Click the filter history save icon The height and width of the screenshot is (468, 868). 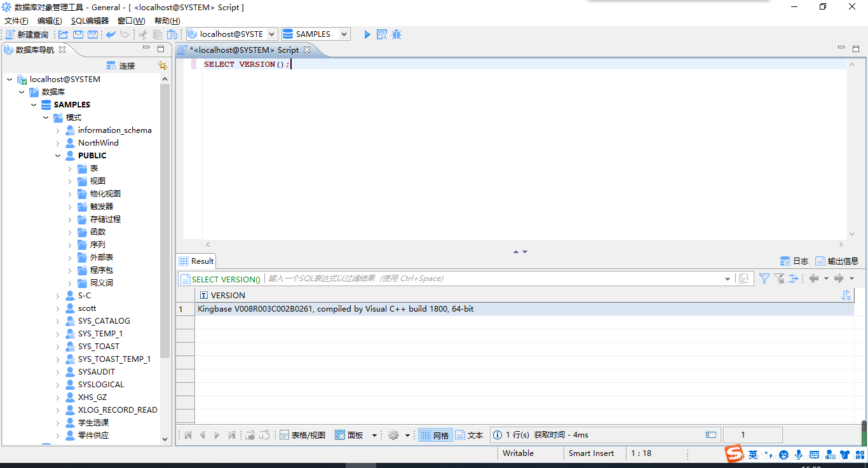[743, 279]
